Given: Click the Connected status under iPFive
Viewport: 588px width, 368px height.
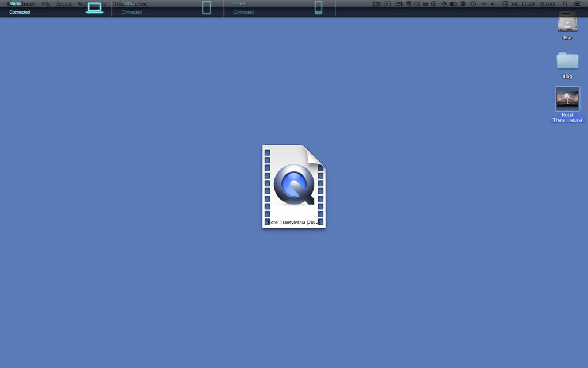Looking at the screenshot, I should pyautogui.click(x=243, y=12).
